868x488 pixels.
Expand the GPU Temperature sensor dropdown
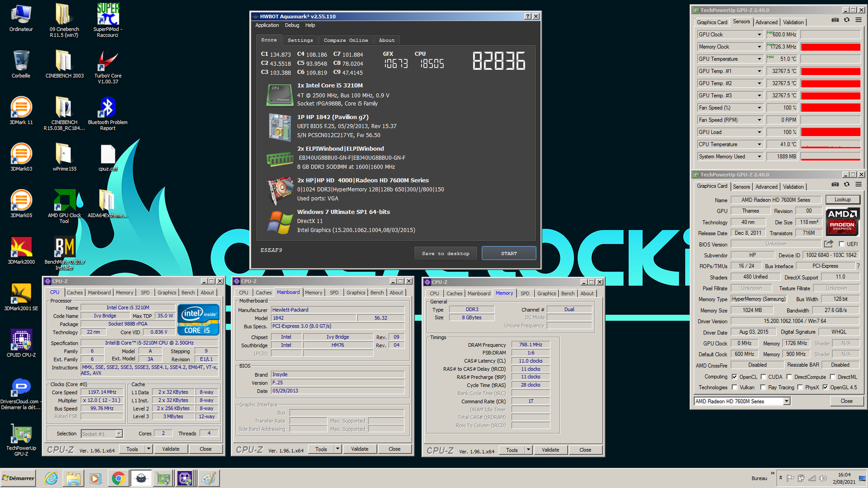pyautogui.click(x=759, y=59)
